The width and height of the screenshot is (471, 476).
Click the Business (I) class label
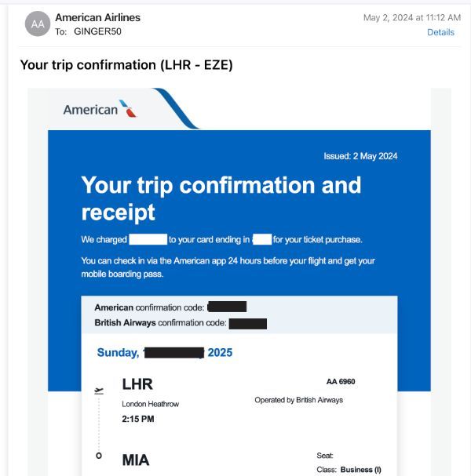[360, 470]
